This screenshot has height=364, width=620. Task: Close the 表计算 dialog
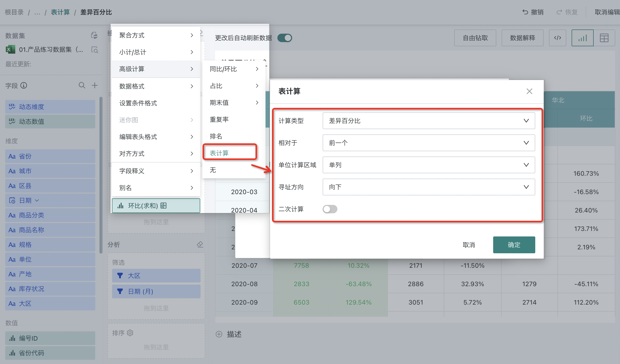pyautogui.click(x=529, y=91)
